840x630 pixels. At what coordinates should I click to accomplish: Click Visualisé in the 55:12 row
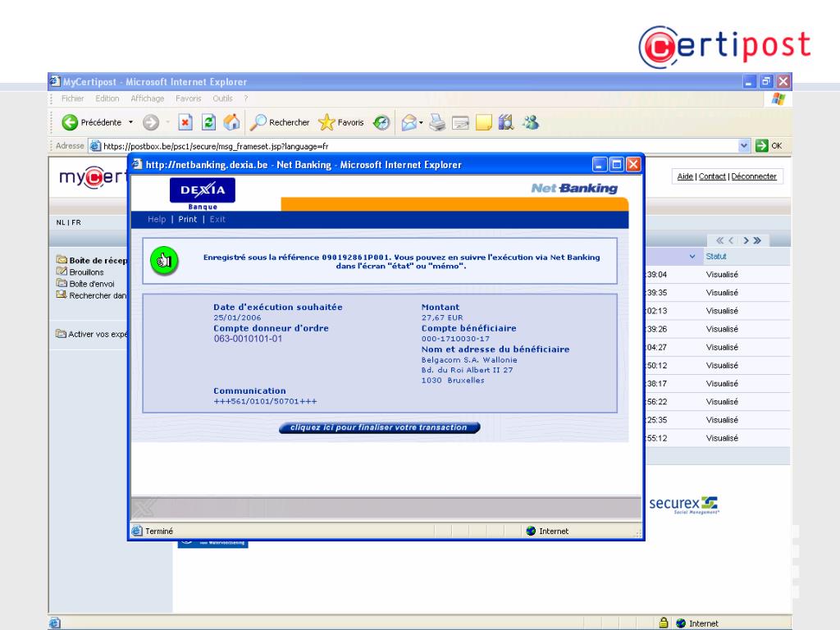tap(722, 438)
